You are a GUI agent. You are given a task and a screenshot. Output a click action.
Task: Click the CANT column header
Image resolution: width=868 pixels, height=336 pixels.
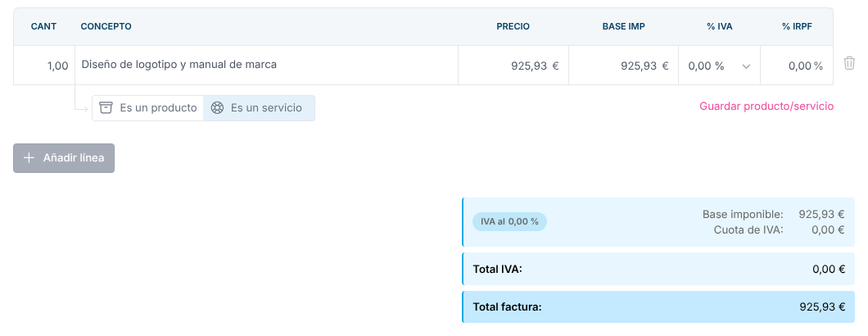point(43,26)
